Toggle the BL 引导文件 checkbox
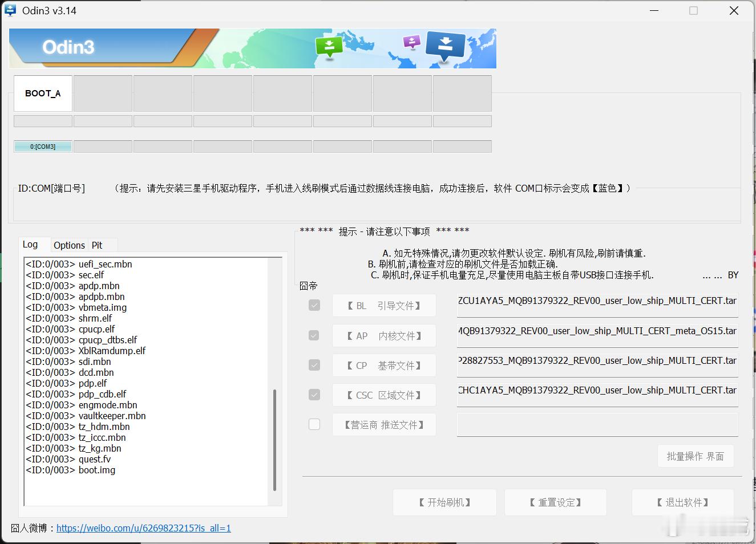756x544 pixels. [x=314, y=306]
